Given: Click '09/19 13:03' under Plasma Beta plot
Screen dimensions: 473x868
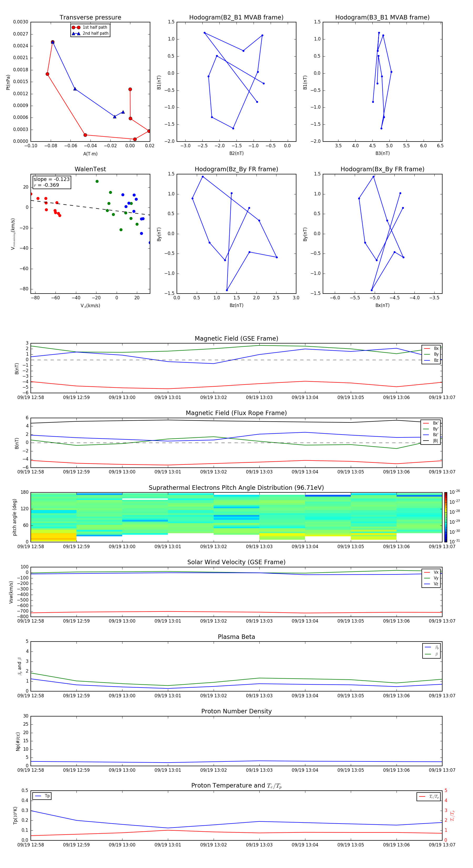Looking at the screenshot, I should tap(259, 696).
